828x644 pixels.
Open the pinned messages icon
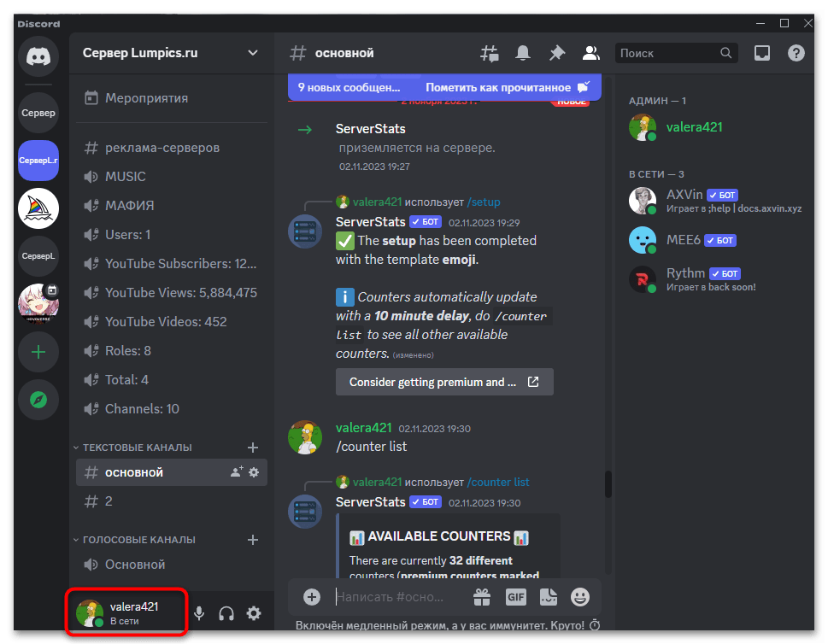(x=556, y=52)
